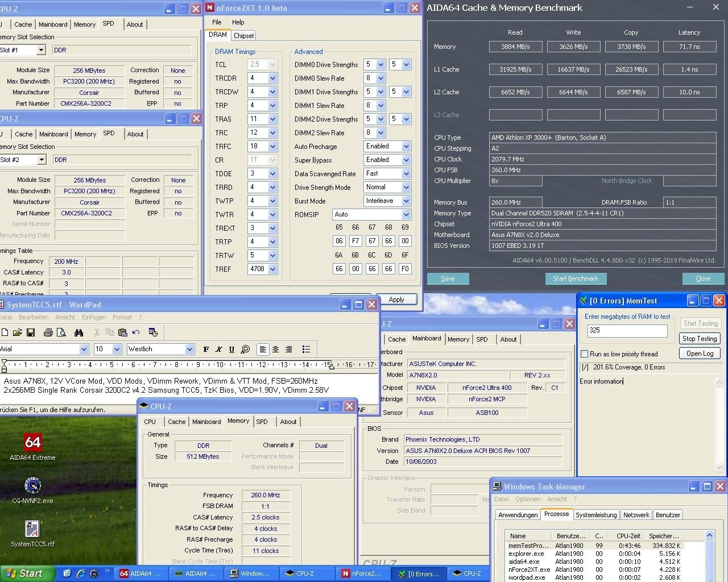Open the Help menu in nForce2XT
Screen dimensions: 728x582
(x=238, y=22)
